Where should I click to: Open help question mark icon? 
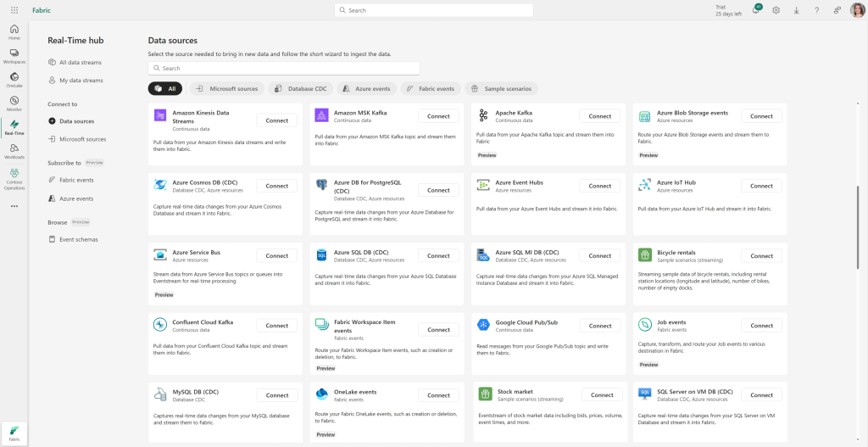[816, 10]
